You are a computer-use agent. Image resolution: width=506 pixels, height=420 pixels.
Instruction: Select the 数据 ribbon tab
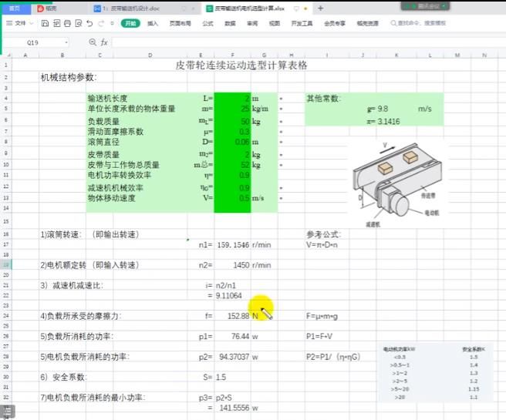click(230, 23)
